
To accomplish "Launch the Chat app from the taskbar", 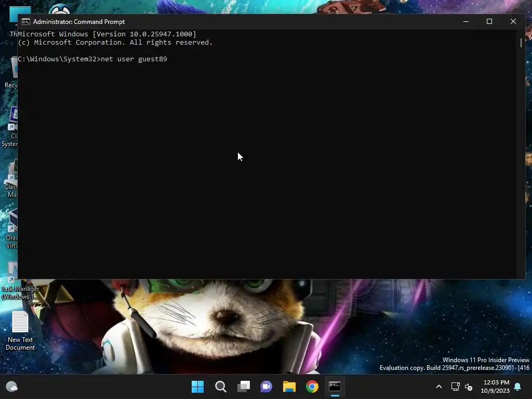I will click(267, 387).
